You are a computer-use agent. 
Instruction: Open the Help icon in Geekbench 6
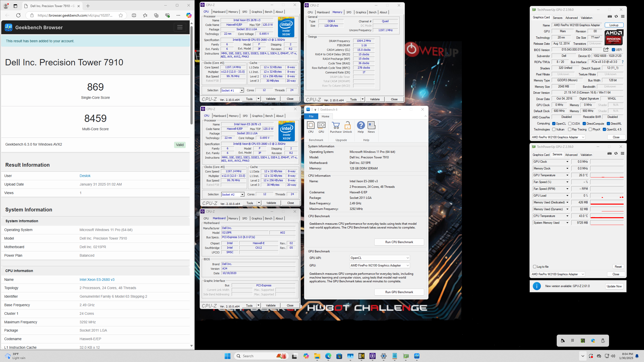tap(361, 127)
